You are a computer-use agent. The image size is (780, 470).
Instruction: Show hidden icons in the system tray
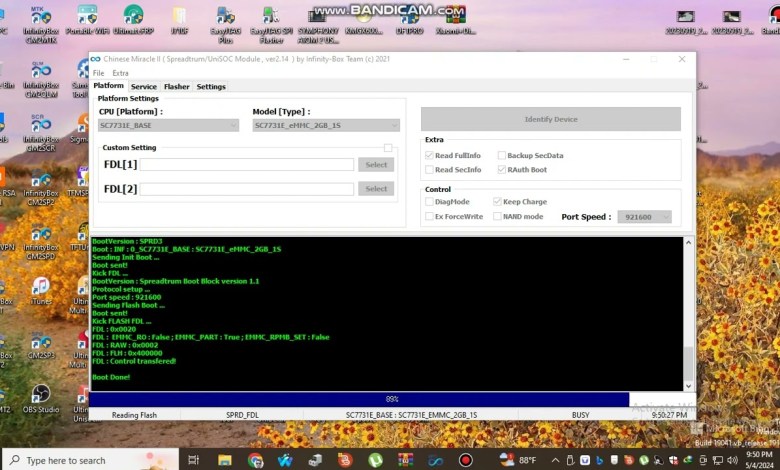tap(555, 460)
